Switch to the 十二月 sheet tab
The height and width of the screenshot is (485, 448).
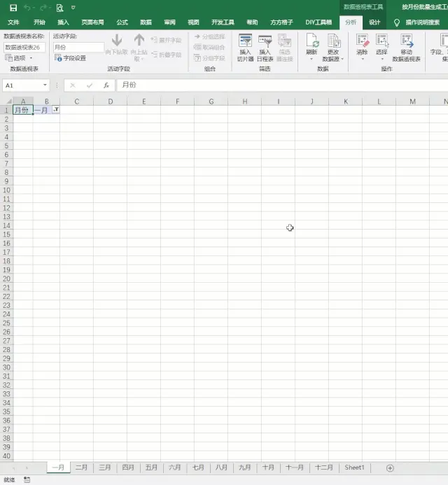click(x=323, y=468)
